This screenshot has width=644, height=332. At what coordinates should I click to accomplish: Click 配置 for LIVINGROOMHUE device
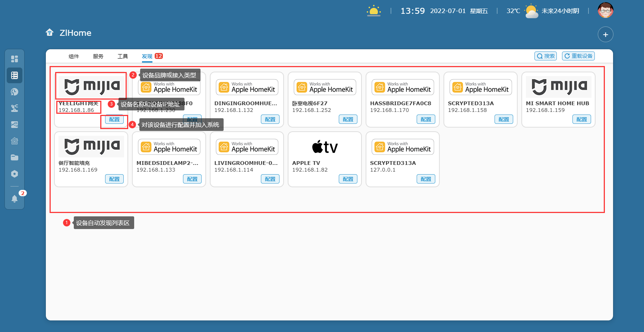(270, 179)
